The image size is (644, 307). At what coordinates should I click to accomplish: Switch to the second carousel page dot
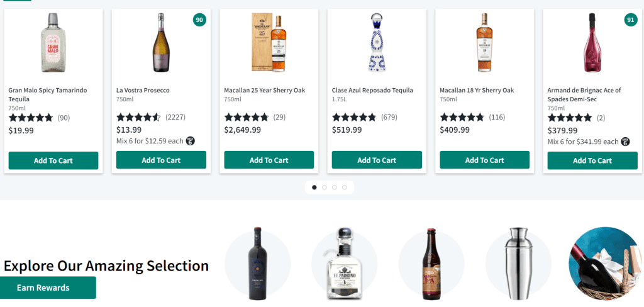(325, 187)
